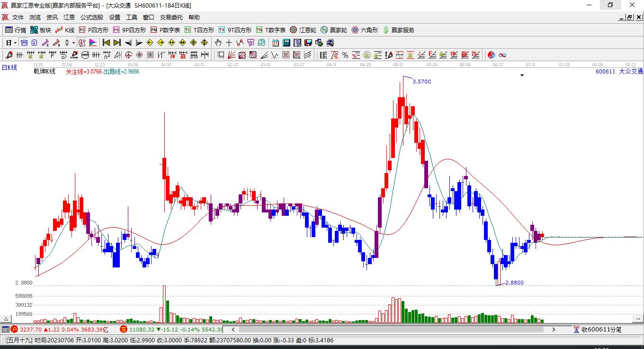The image size is (644, 349).
Task: Click the Shenzhen index 11080.32 status entry
Action: tap(171, 329)
